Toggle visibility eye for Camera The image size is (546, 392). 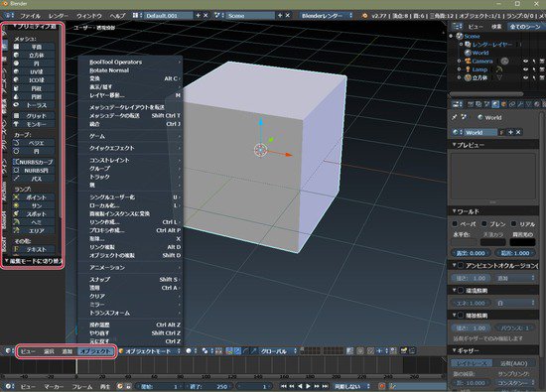point(526,61)
